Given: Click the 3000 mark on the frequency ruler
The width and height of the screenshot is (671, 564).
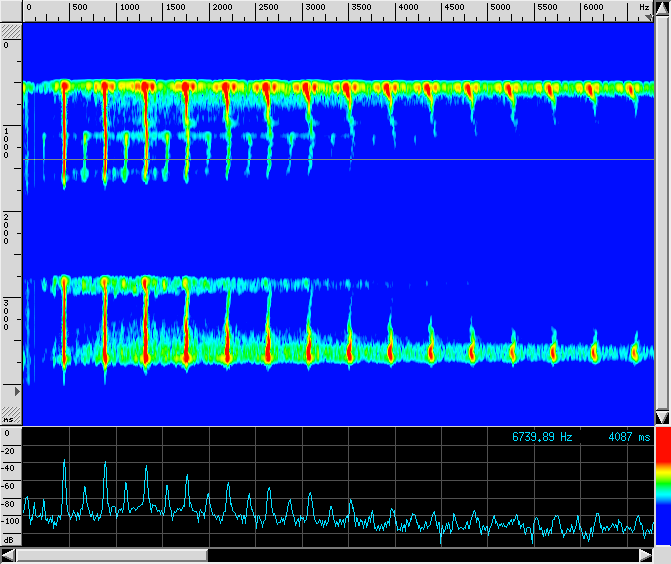Looking at the screenshot, I should [x=315, y=7].
